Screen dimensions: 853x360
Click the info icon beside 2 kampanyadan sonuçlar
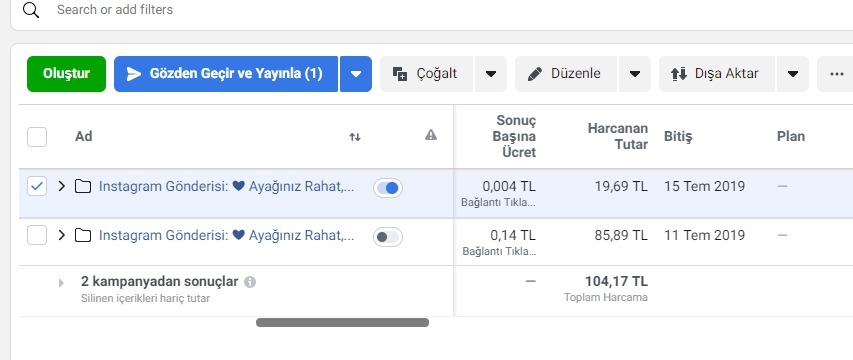click(x=250, y=282)
